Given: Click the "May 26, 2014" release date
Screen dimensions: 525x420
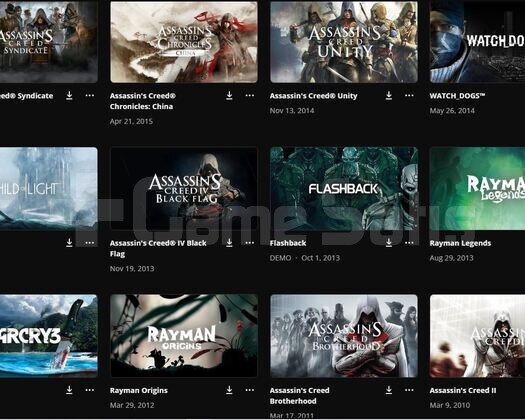Looking at the screenshot, I should click(452, 111).
